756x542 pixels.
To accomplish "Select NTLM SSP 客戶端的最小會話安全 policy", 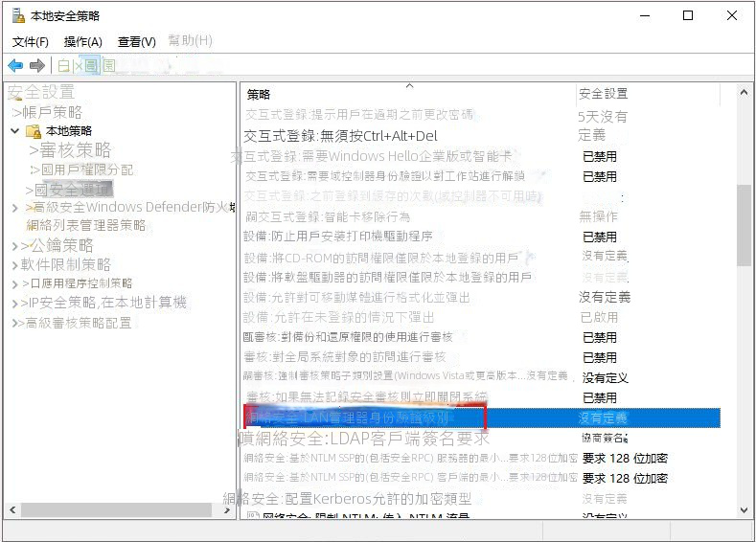I will coord(410,478).
